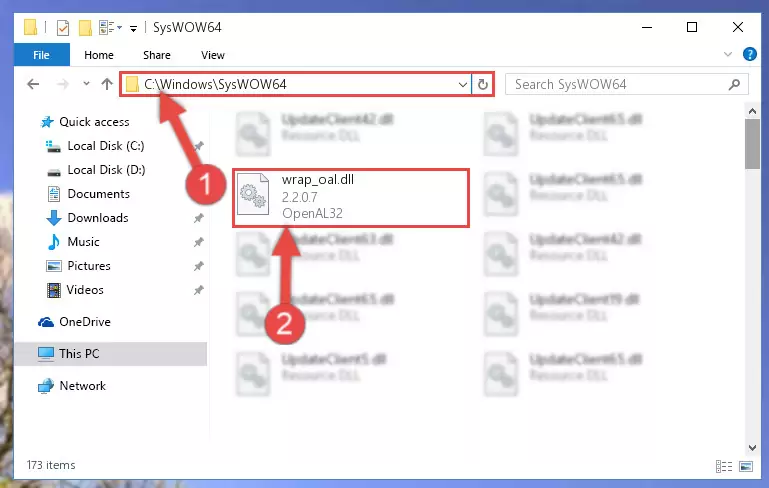Switch to Details view layout icon
The width and height of the screenshot is (769, 488).
pyautogui.click(x=724, y=466)
